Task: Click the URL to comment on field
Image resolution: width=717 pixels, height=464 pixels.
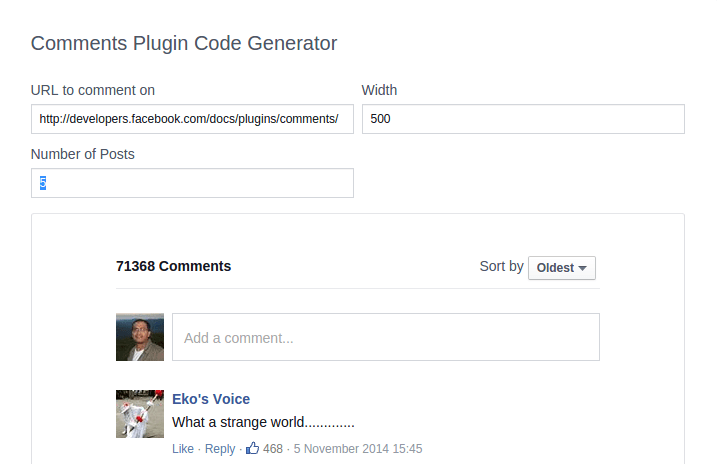Action: pos(192,119)
